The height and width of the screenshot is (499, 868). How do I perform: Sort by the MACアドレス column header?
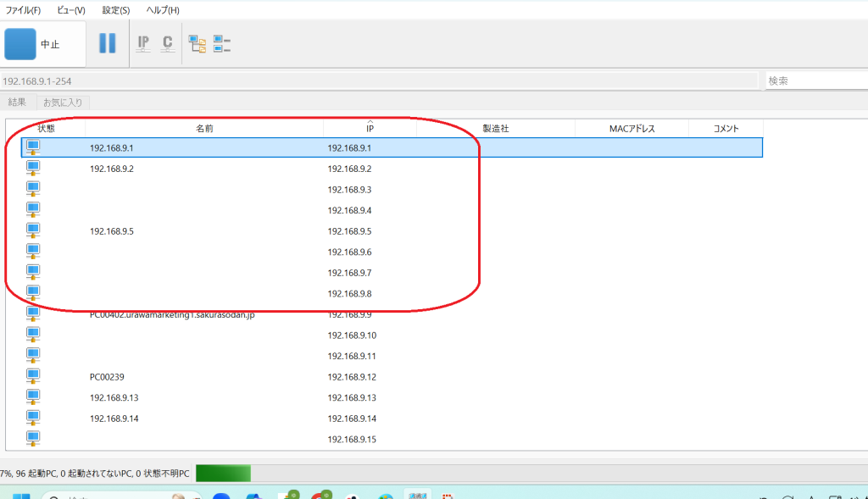point(632,130)
